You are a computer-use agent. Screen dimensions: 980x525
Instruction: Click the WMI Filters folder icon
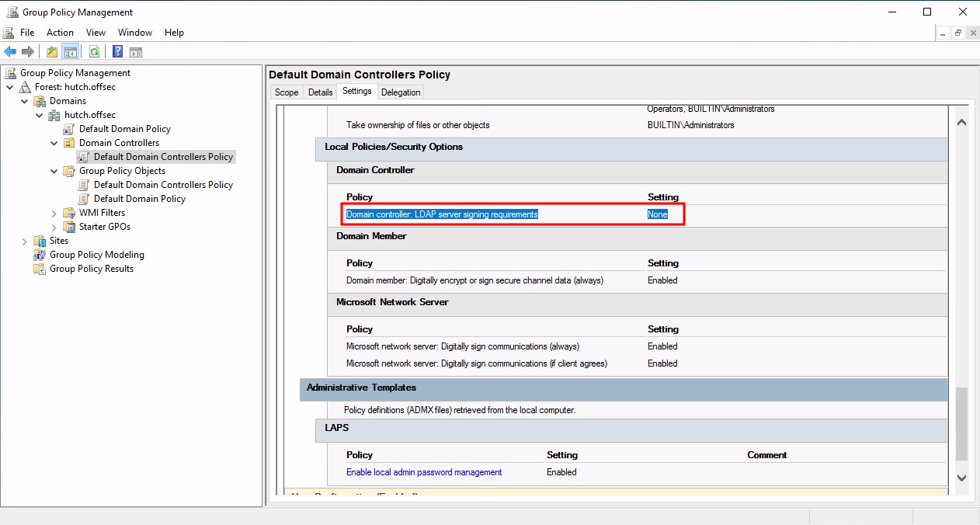tap(69, 213)
